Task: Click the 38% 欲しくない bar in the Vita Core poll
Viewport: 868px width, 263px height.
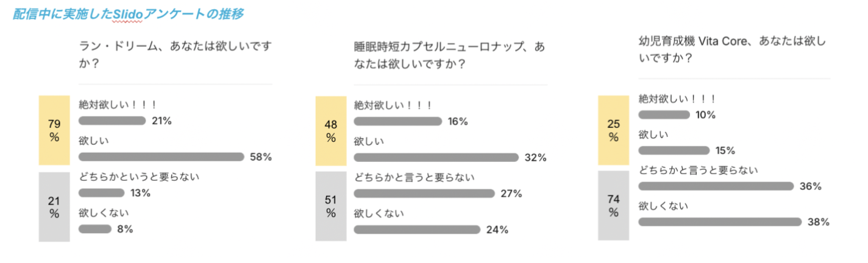Action: click(719, 222)
